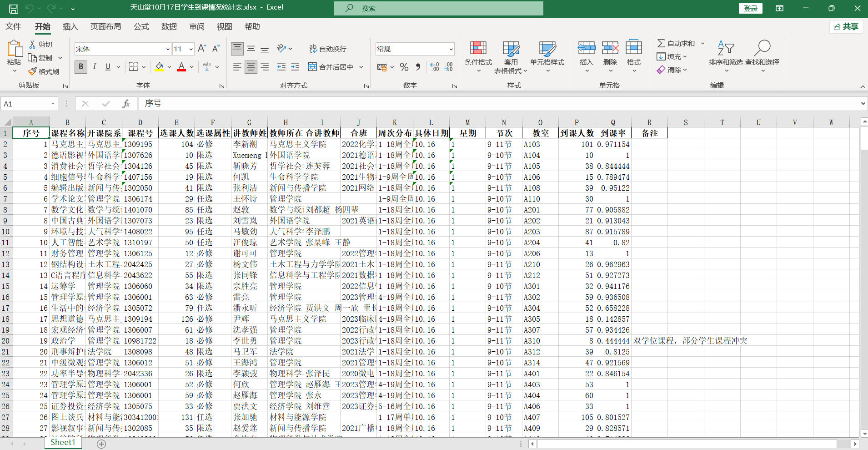868x450 pixels.
Task: Open the font size dropdown
Action: pos(191,49)
